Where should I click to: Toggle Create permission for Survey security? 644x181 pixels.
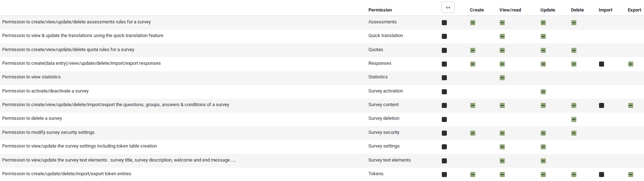[x=473, y=133]
